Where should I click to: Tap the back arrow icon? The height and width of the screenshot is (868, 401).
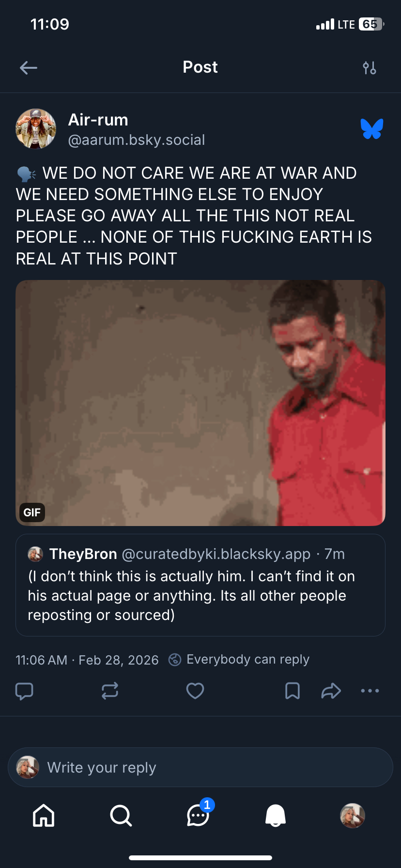(x=29, y=68)
